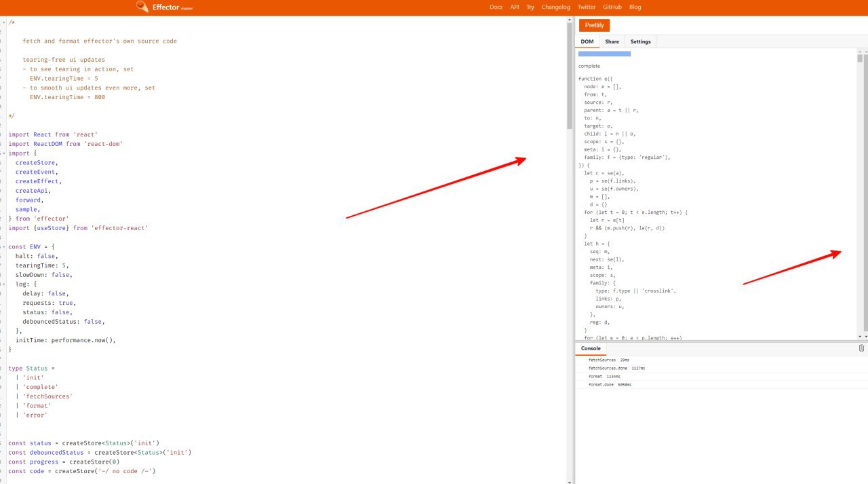Visit the GitHub link
The height and width of the screenshot is (484, 868).
(612, 7)
